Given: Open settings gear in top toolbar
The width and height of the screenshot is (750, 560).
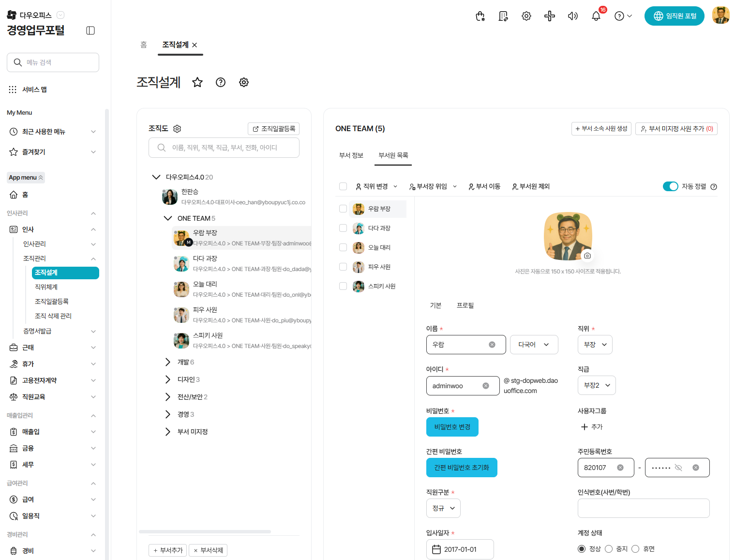Looking at the screenshot, I should [526, 16].
